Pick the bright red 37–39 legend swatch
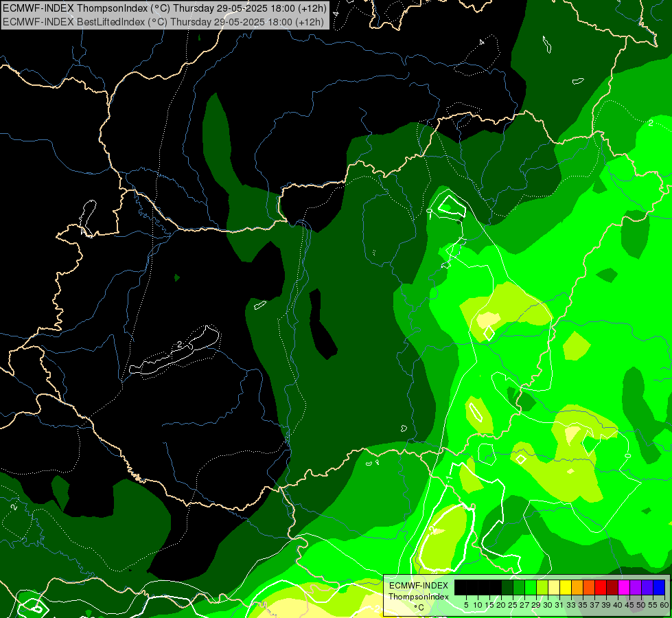Viewport: 672px width, 618px height. pos(601,587)
